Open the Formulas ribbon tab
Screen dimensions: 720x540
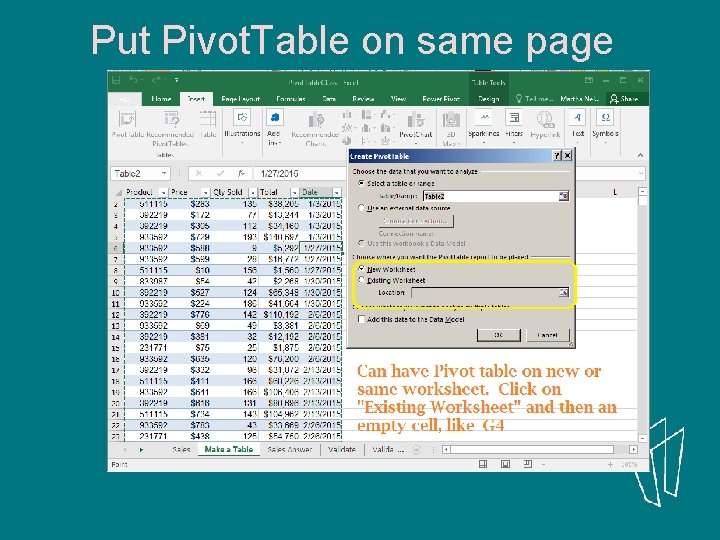tap(291, 99)
